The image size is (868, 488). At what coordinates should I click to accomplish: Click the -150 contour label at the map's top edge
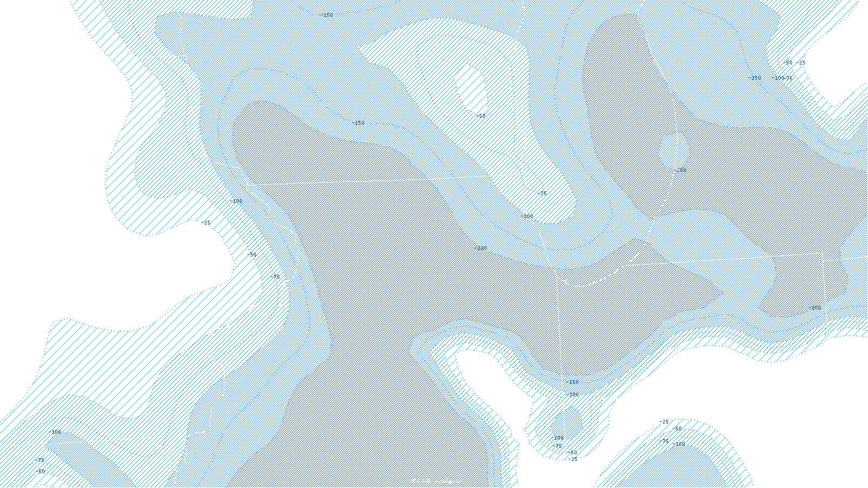point(327,15)
